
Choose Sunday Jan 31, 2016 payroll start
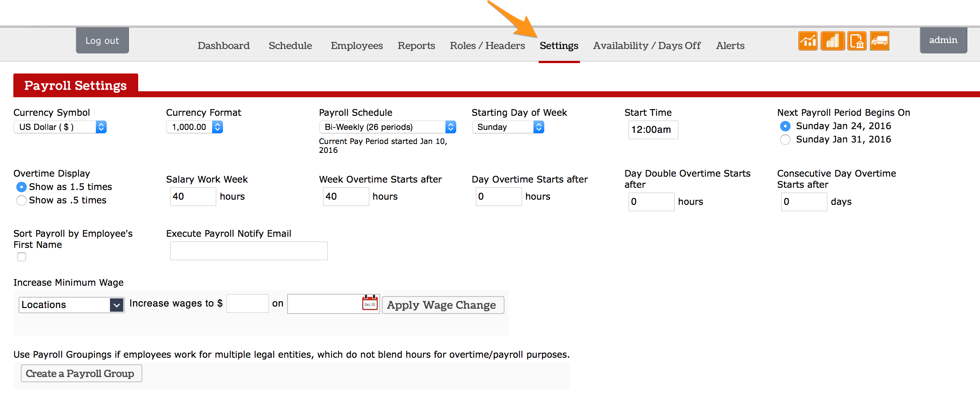coord(785,140)
